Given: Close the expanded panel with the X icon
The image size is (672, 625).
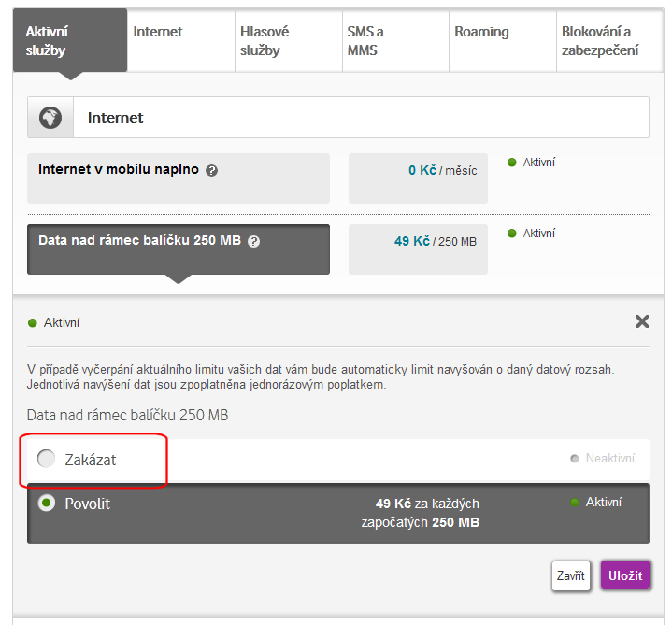Looking at the screenshot, I should tap(642, 321).
